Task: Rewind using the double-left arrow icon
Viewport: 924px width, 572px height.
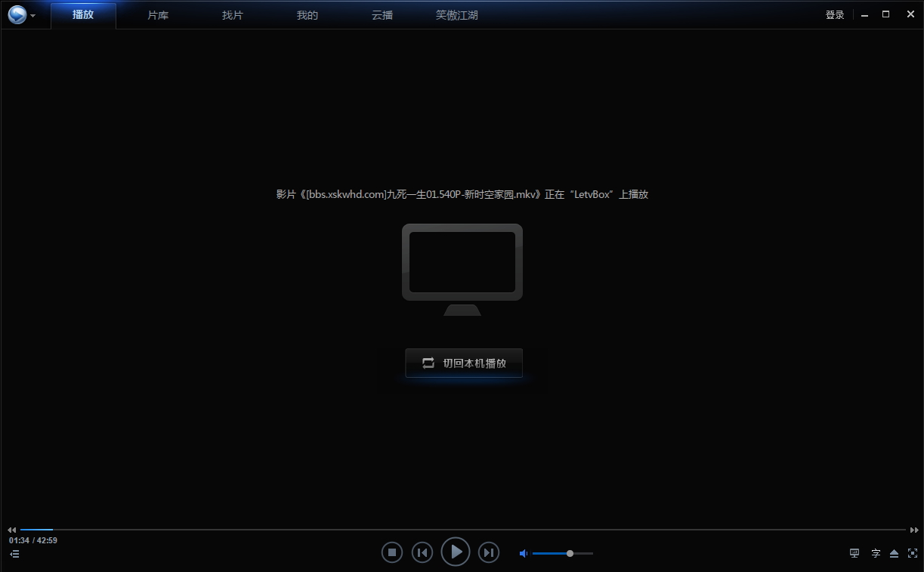Action: coord(12,530)
